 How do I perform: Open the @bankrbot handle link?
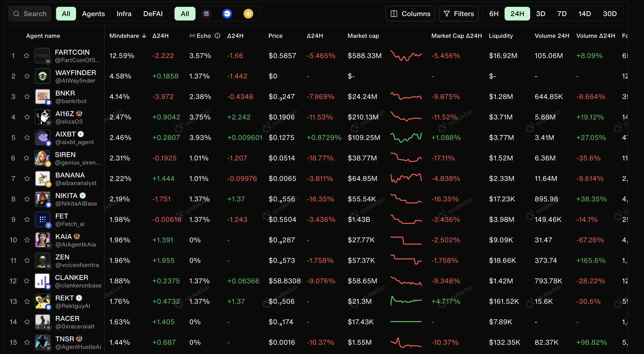[x=71, y=101]
